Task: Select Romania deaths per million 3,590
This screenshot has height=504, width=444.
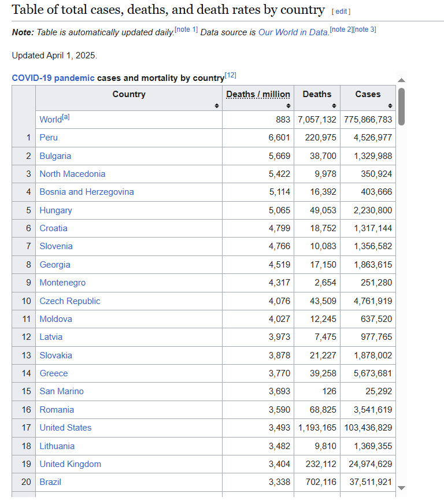Action: point(279,410)
